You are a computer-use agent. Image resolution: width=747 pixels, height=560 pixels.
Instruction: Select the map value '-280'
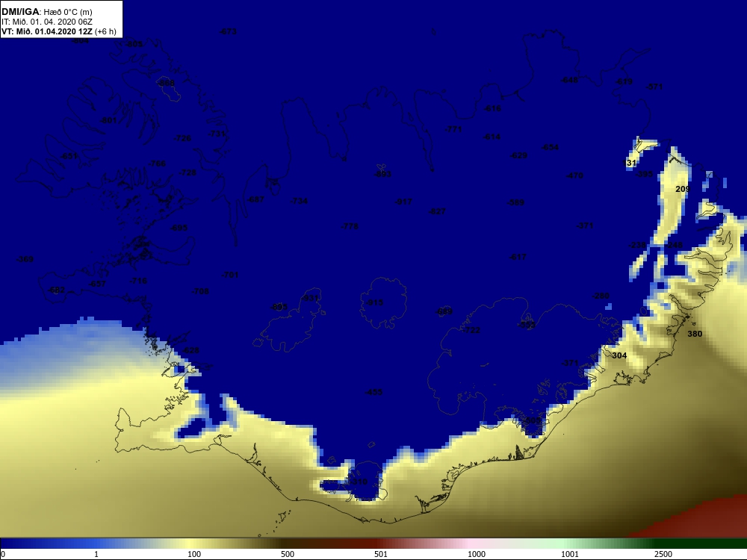click(x=601, y=296)
